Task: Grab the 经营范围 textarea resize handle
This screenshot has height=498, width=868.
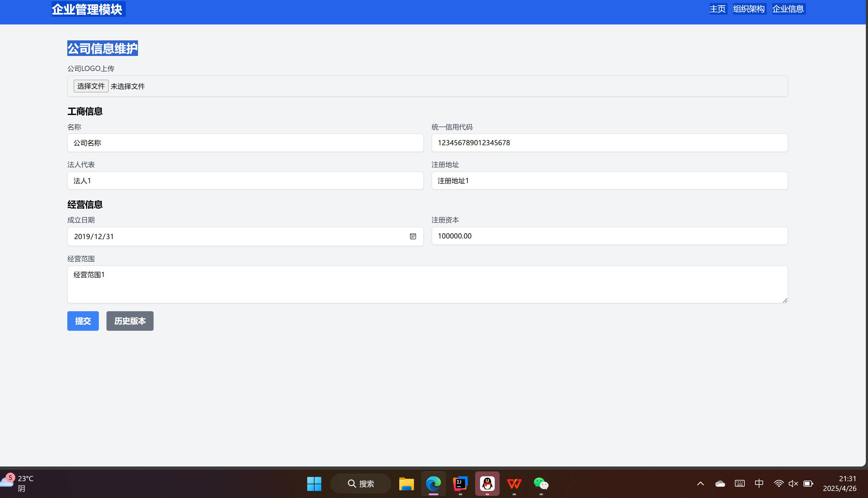Action: (785, 300)
